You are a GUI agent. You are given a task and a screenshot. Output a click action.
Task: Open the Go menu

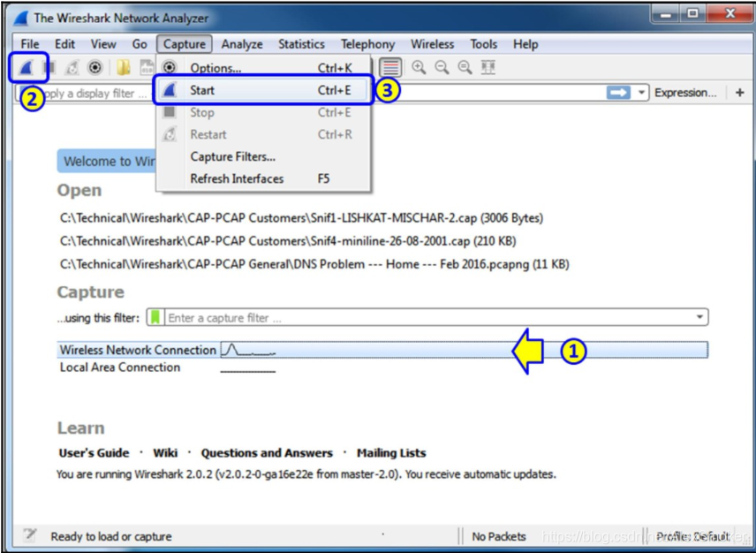(140, 44)
